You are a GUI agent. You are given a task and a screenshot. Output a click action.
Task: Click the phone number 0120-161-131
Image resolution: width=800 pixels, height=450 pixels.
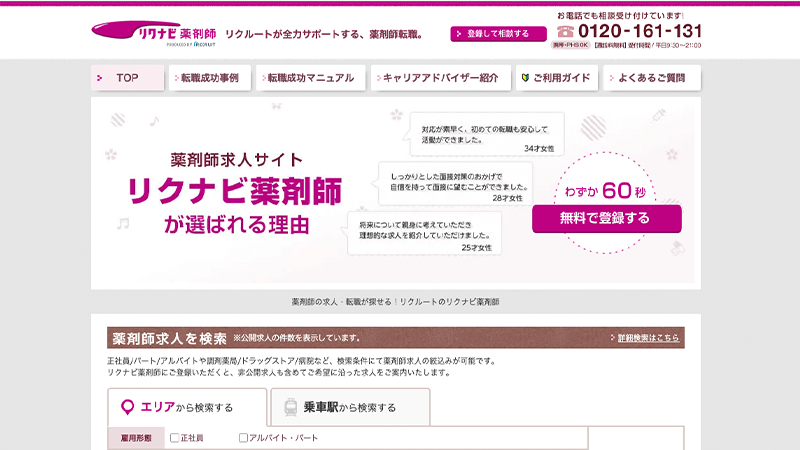click(x=640, y=31)
